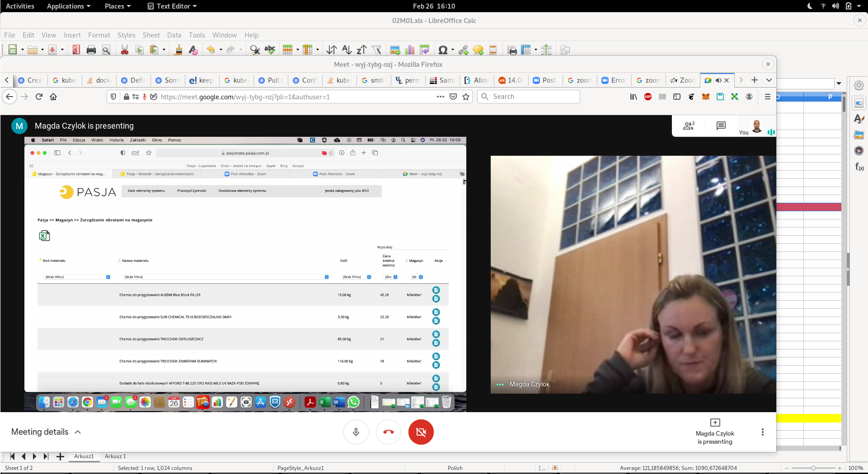Toggle Freeze Rows and Columns
Viewport: 868px width, 474px height.
(526, 50)
